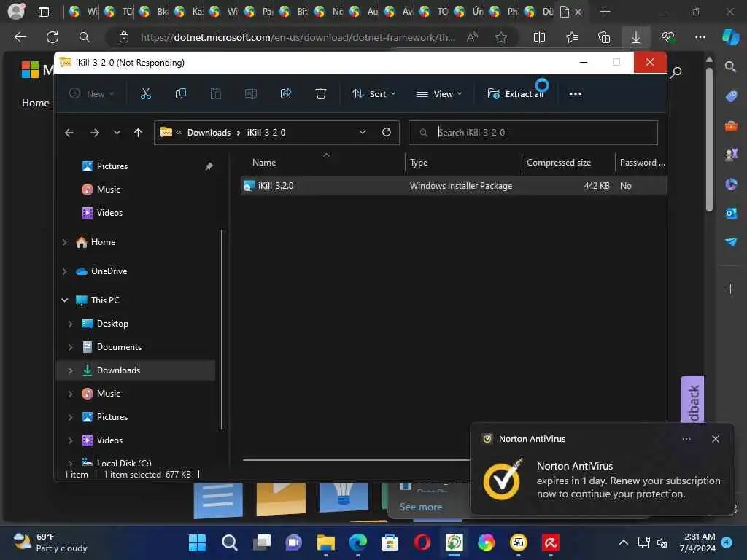Screen dimensions: 747x560
Task: Expand the address bar history dropdown
Action: (x=362, y=133)
